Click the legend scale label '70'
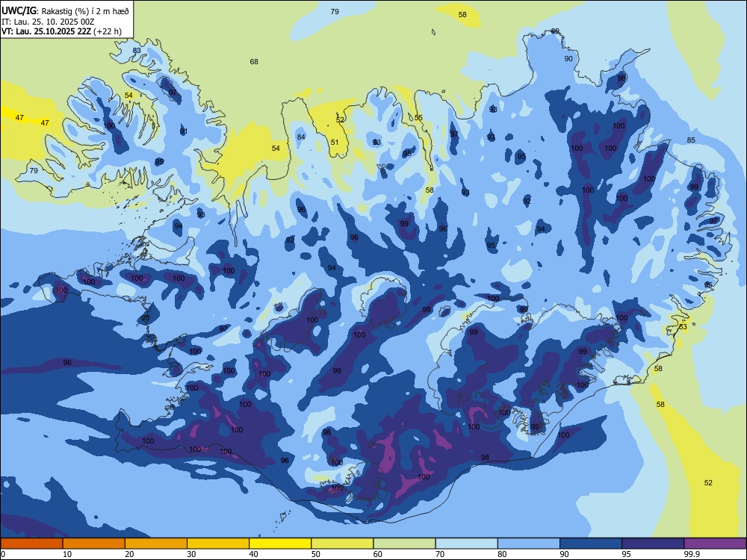The height and width of the screenshot is (560, 747). click(x=440, y=554)
